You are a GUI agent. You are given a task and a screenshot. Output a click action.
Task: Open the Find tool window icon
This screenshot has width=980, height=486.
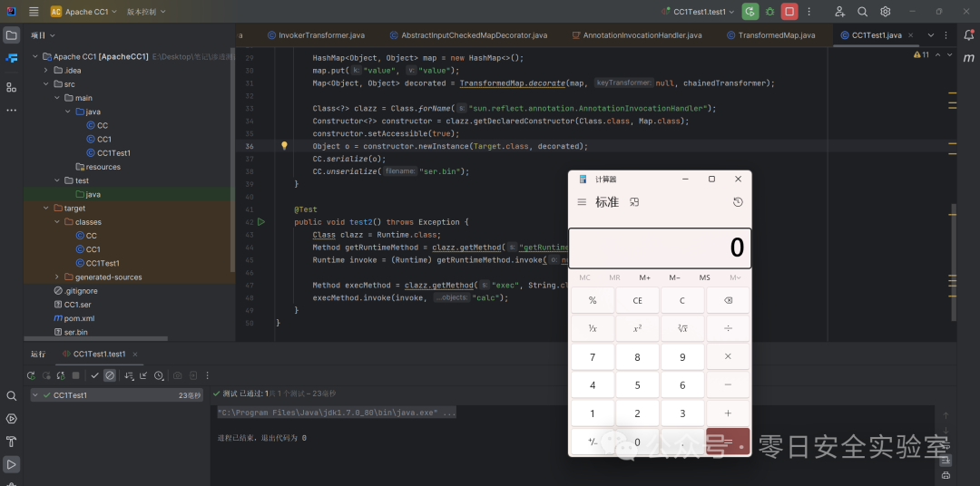[11, 395]
